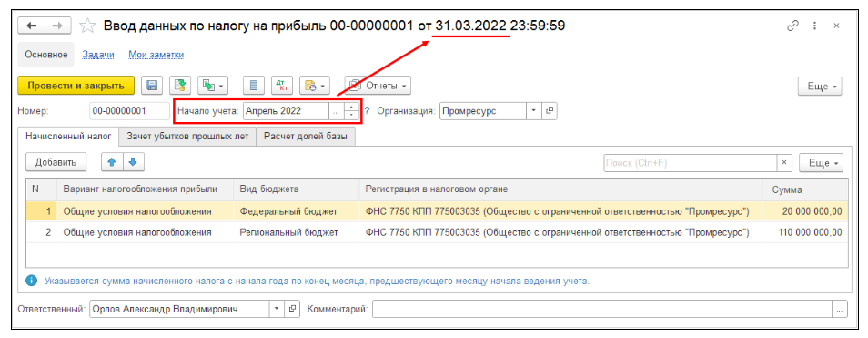The height and width of the screenshot is (338, 868).
Task: Move row down with blue down arrow
Action: 133,162
